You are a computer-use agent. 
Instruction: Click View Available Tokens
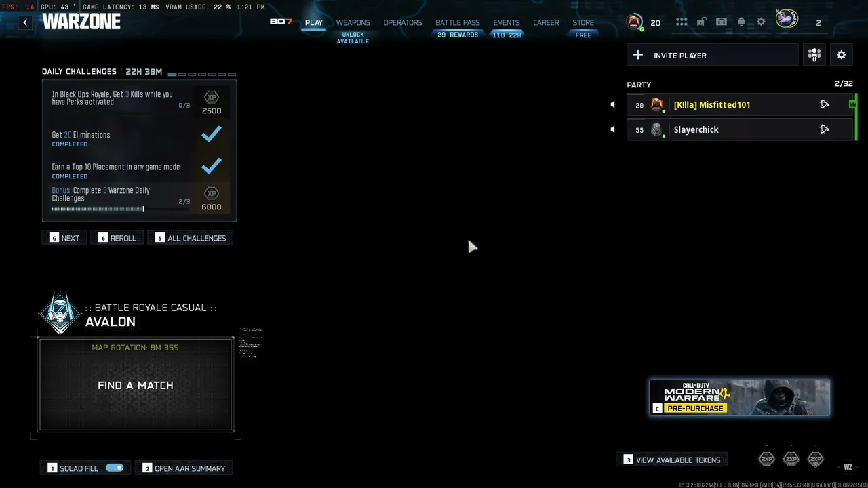pyautogui.click(x=672, y=460)
